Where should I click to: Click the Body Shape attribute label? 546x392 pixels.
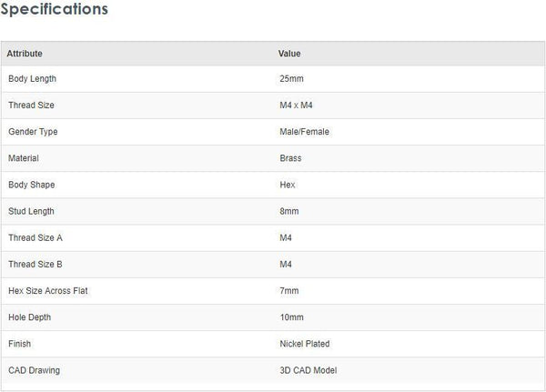(x=32, y=185)
